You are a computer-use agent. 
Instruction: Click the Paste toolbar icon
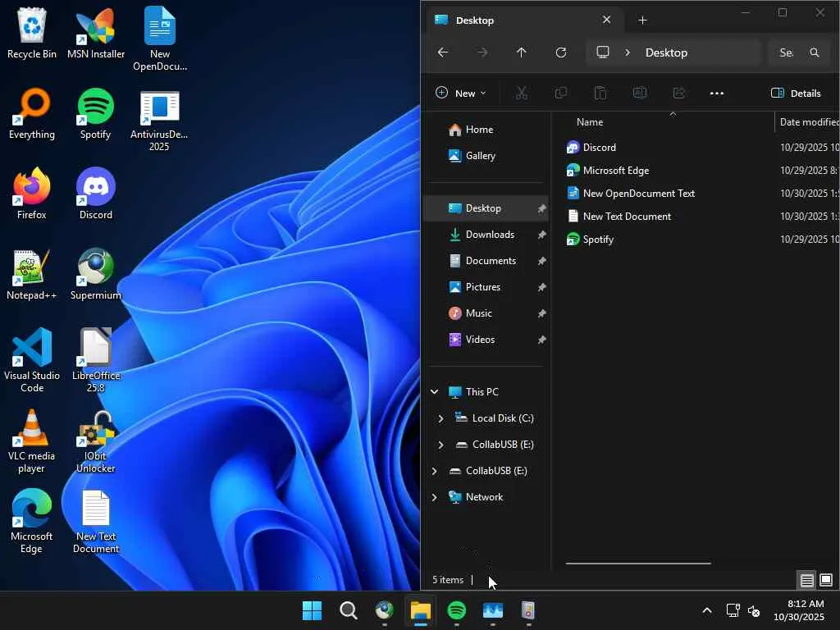600,94
